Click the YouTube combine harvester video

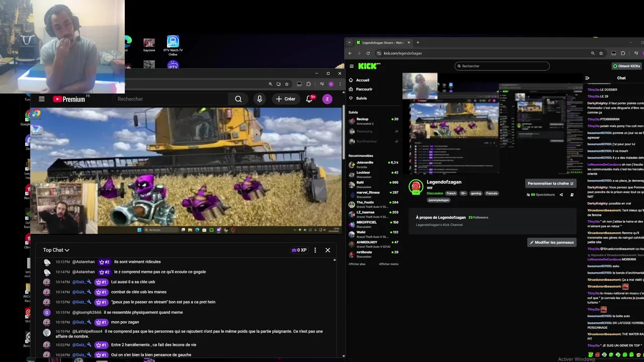point(186,170)
